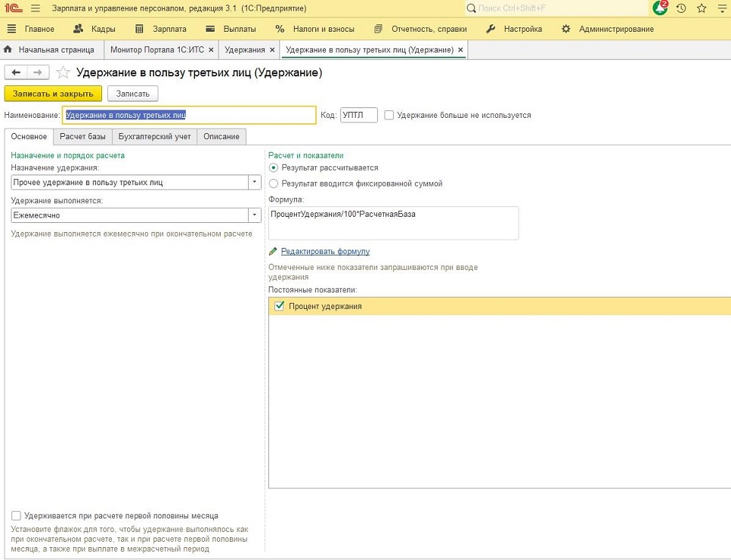Add this form to favorites with star
This screenshot has height=560, width=731.
click(x=63, y=73)
